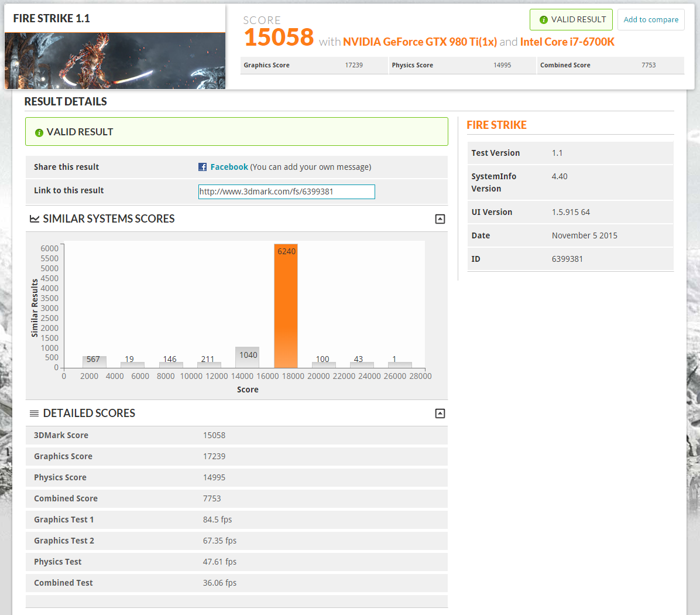
Task: Click the list icon beside Detailed Scores
Action: pos(34,414)
